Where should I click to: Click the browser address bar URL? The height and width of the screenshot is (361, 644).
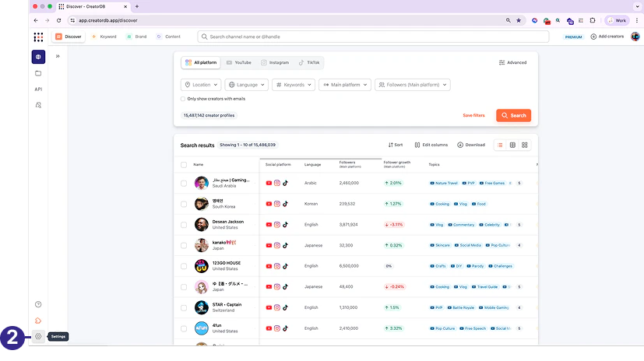(108, 20)
